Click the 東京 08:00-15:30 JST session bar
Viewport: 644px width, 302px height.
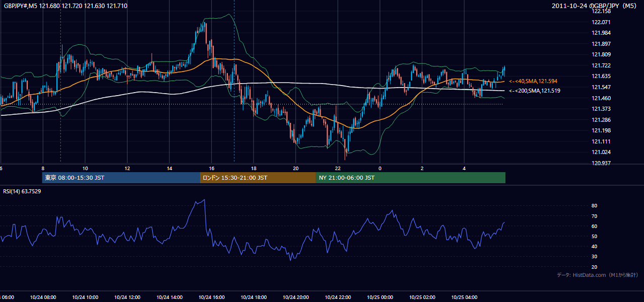click(x=121, y=178)
